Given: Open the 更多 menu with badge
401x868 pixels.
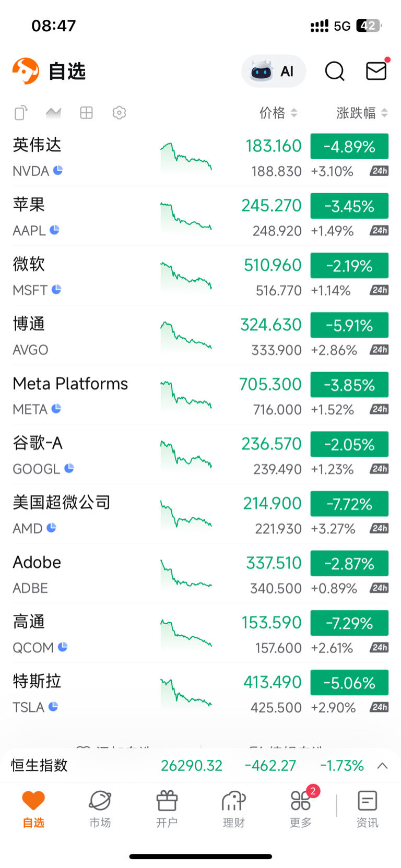Looking at the screenshot, I should tap(301, 808).
